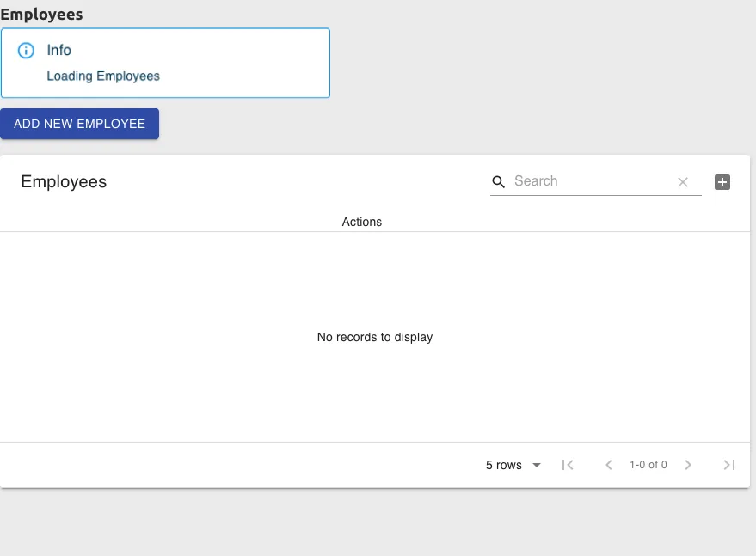Focus the Search input field
The width and height of the screenshot is (756, 556).
click(x=592, y=181)
